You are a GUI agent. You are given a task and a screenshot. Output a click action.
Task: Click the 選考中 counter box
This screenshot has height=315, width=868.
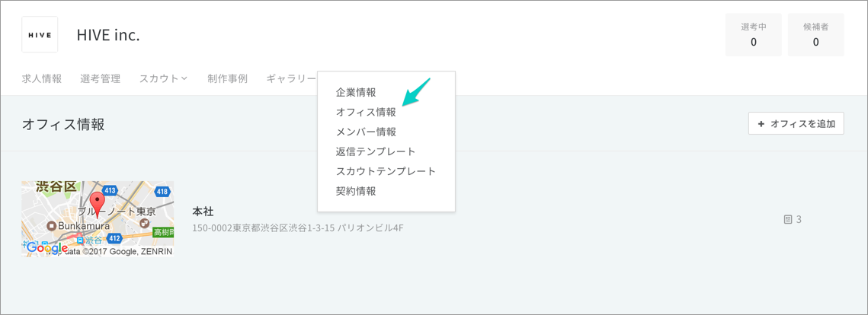click(x=753, y=34)
